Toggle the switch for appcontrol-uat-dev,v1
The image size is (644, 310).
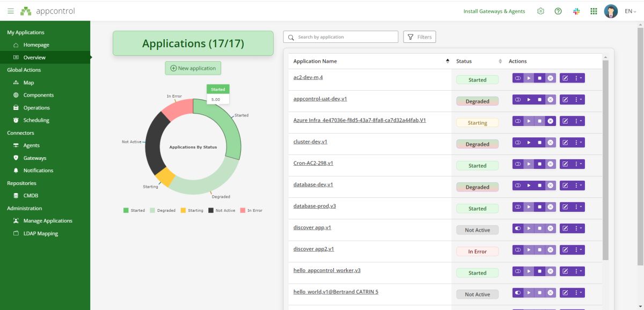pyautogui.click(x=518, y=100)
